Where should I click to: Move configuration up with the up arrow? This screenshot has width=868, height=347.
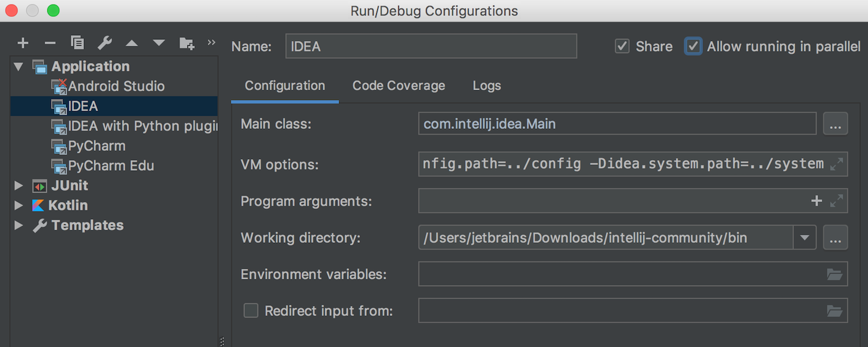tap(132, 43)
